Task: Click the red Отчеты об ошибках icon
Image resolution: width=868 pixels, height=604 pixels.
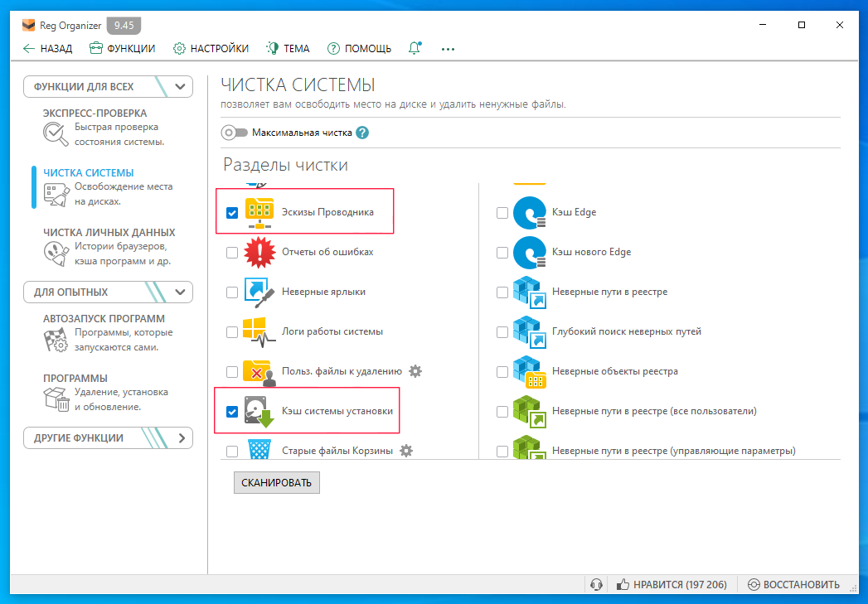Action: coord(259,252)
